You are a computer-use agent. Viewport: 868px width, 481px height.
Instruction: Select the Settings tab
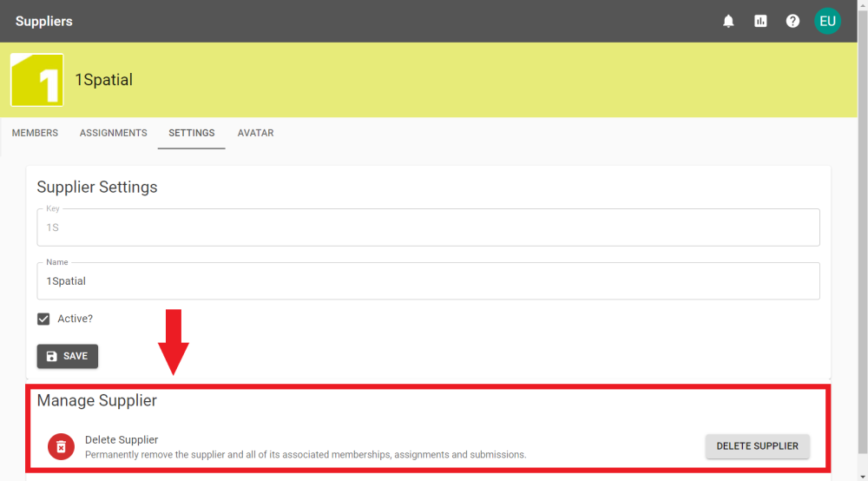(x=191, y=133)
